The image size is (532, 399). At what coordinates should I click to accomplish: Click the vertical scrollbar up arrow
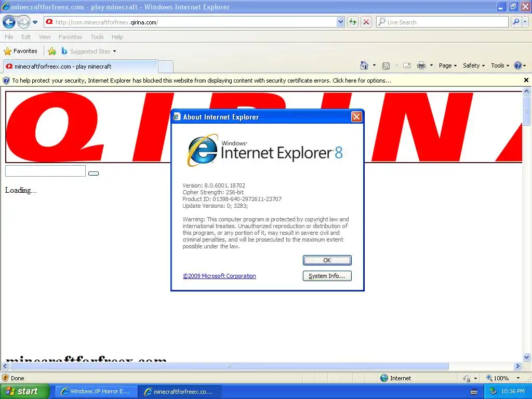coord(526,91)
